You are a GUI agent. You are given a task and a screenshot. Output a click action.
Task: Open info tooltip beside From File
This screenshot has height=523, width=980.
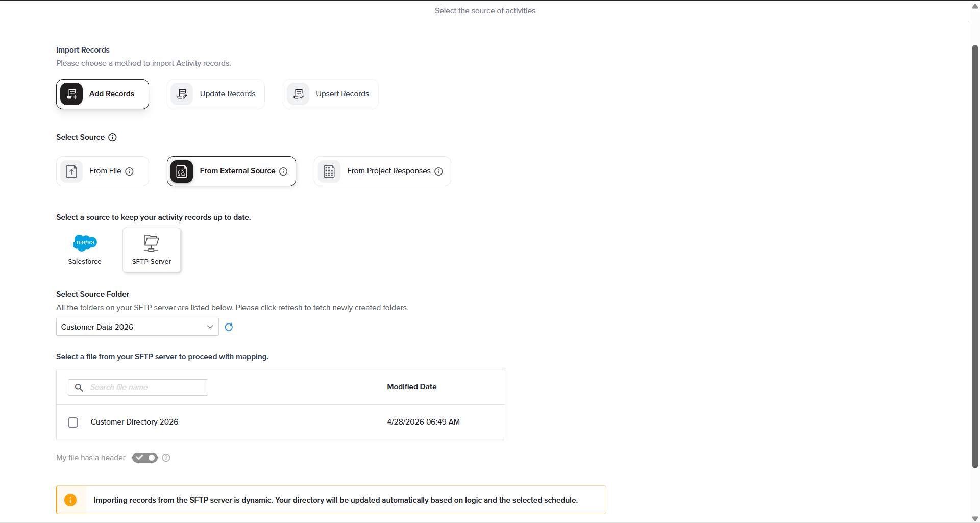[x=130, y=171]
